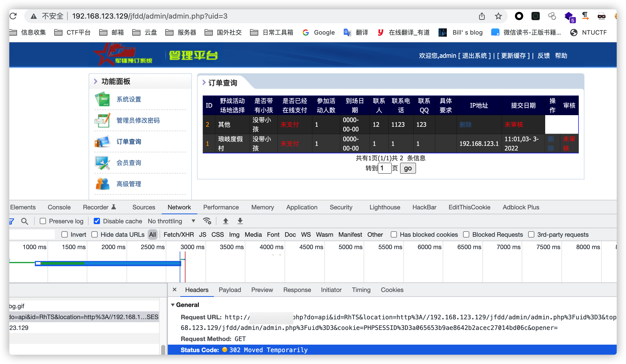Click the 更新缓存 link
The image size is (626, 364).
pos(513,56)
